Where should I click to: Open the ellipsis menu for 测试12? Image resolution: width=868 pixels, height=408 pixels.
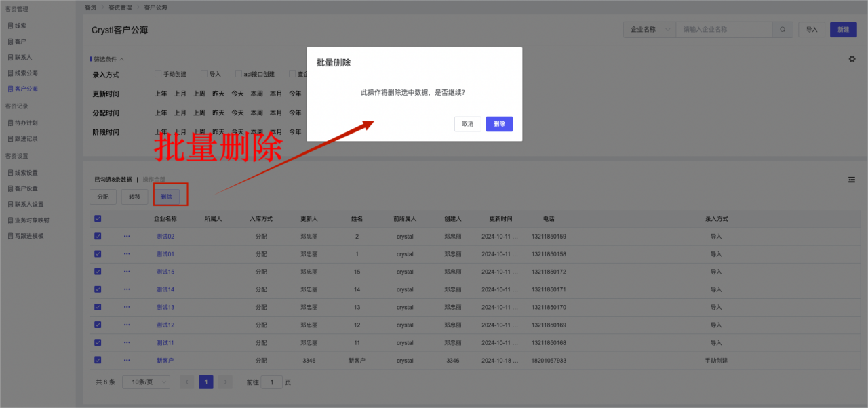[127, 325]
